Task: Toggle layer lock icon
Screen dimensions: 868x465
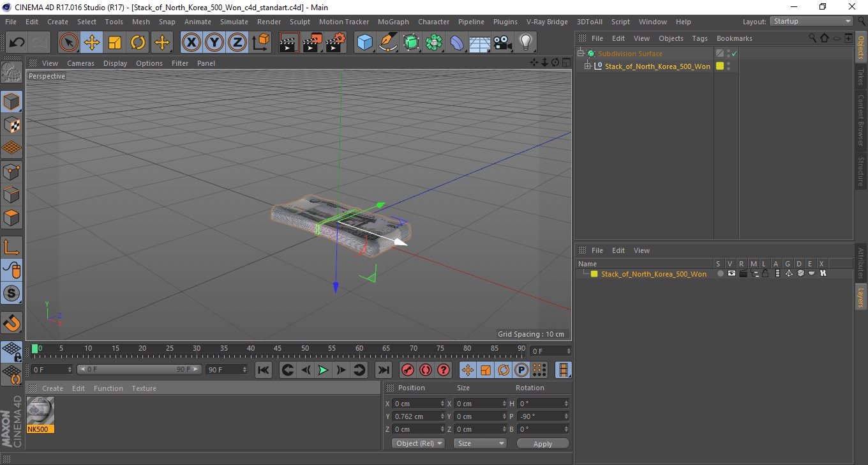Action: pos(765,273)
